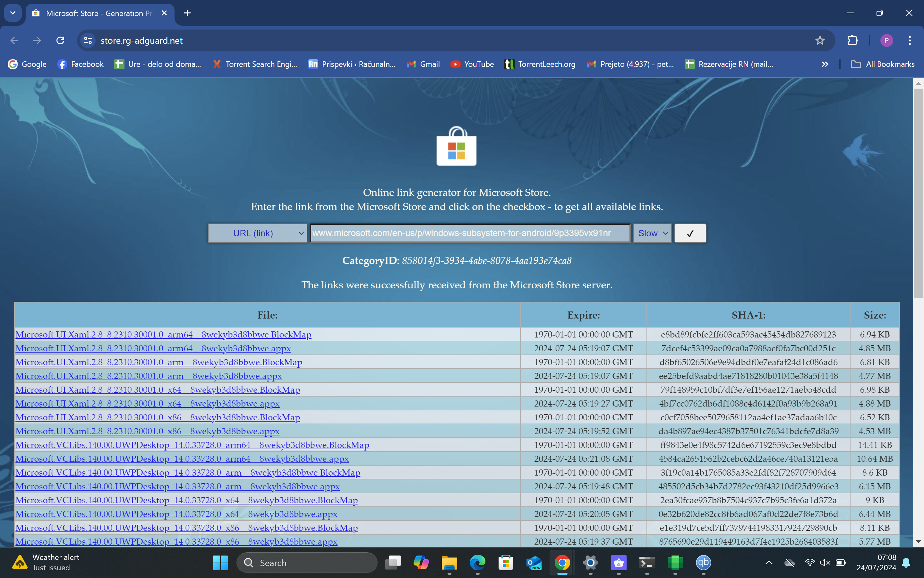This screenshot has width=924, height=578.
Task: Open the Weather alert widget
Action: (46, 563)
